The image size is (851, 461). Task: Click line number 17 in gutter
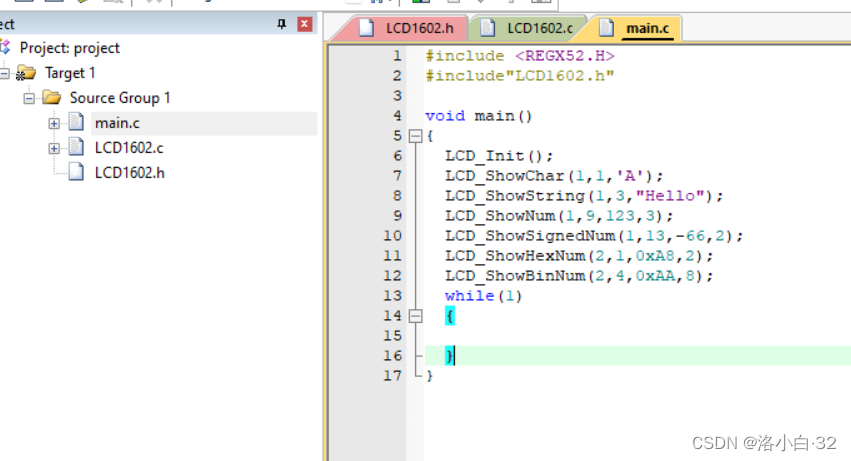(x=392, y=375)
